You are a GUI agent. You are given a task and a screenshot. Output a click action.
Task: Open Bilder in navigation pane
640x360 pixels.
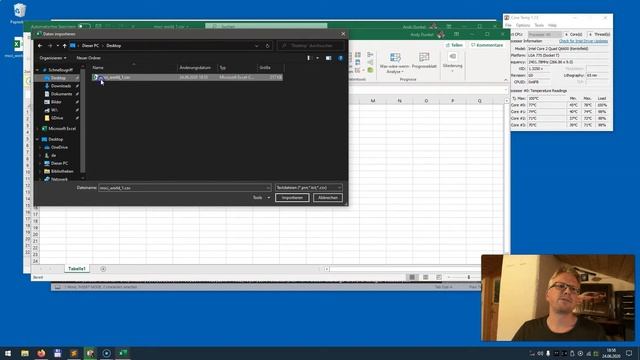56,102
